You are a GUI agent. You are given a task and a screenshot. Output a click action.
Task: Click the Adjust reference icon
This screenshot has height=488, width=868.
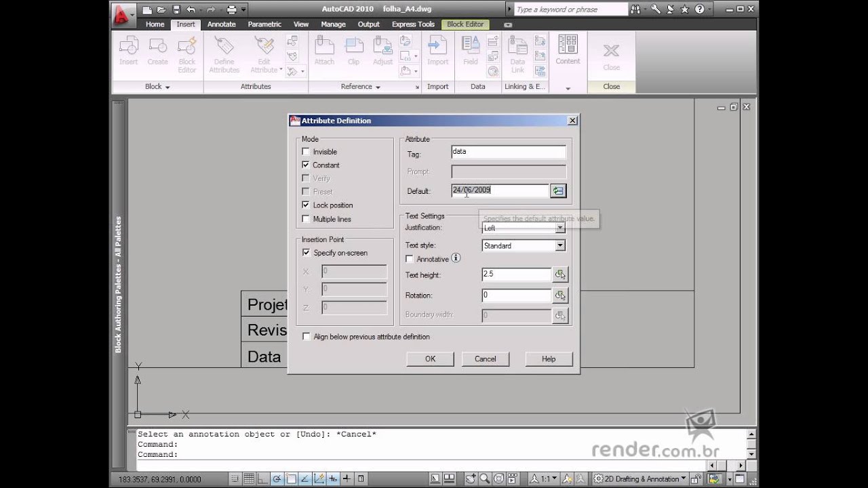pyautogui.click(x=382, y=46)
